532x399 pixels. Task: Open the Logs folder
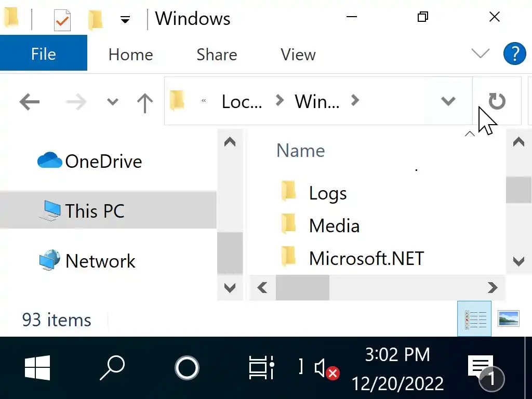point(327,193)
